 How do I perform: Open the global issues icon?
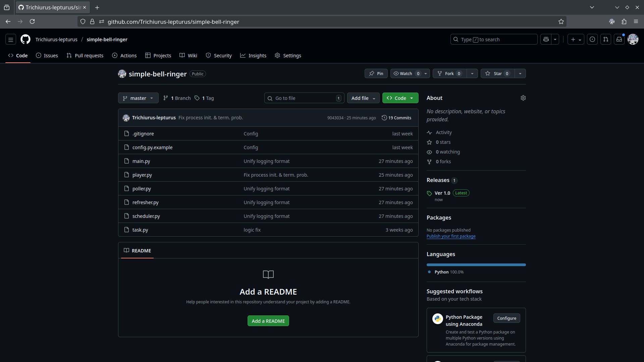[x=592, y=39]
